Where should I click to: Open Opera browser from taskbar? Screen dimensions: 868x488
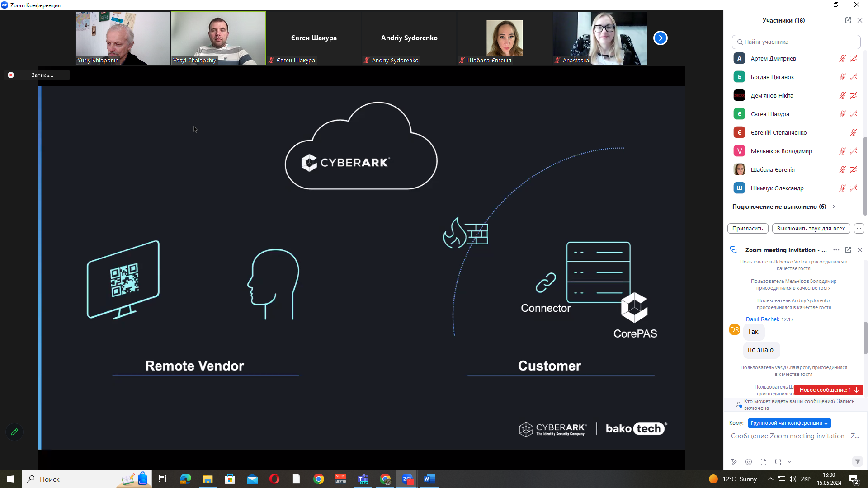(274, 479)
